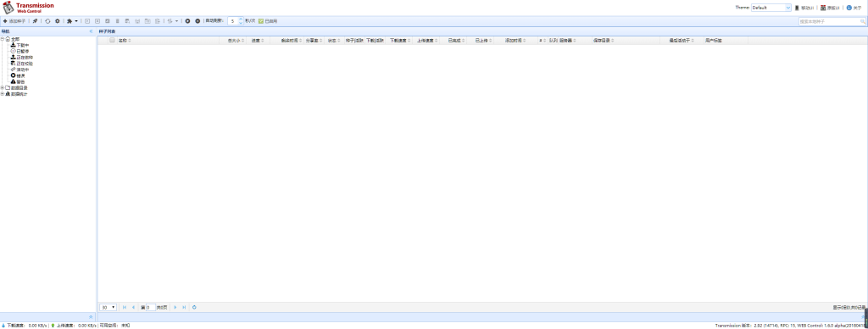Open settings via the gear icon
The image size is (868, 329).
pyautogui.click(x=57, y=21)
